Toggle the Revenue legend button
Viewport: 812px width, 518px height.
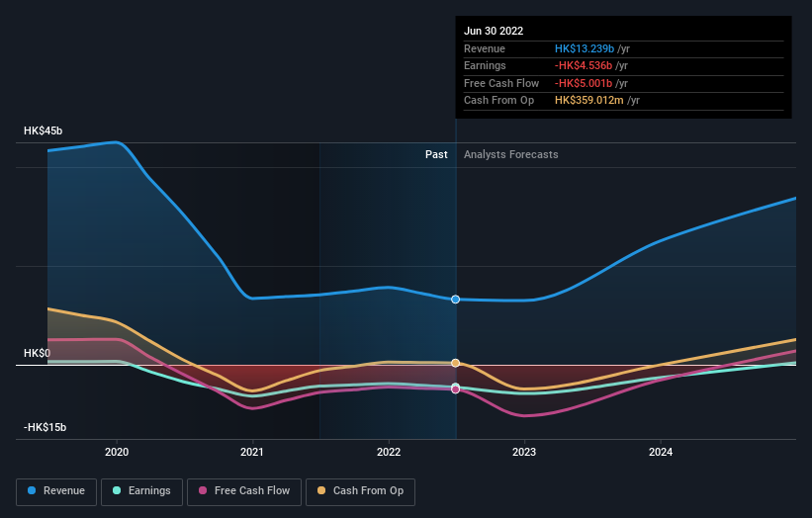pos(56,491)
